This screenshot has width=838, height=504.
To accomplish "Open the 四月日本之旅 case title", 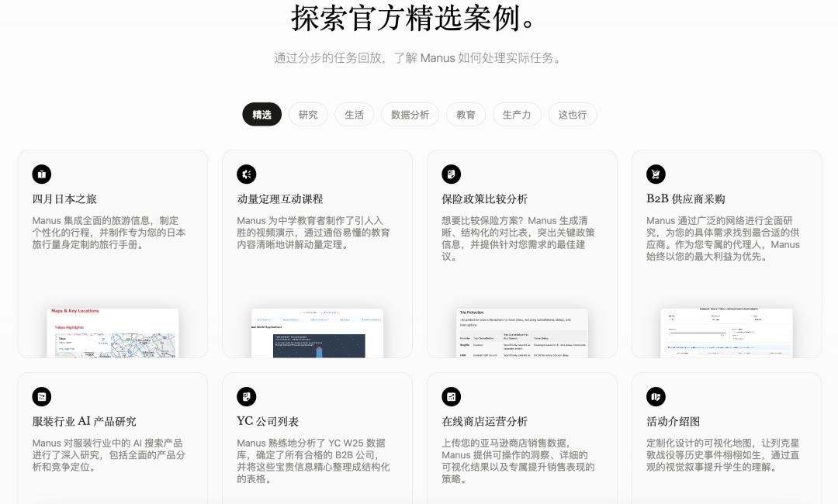I will pyautogui.click(x=65, y=199).
